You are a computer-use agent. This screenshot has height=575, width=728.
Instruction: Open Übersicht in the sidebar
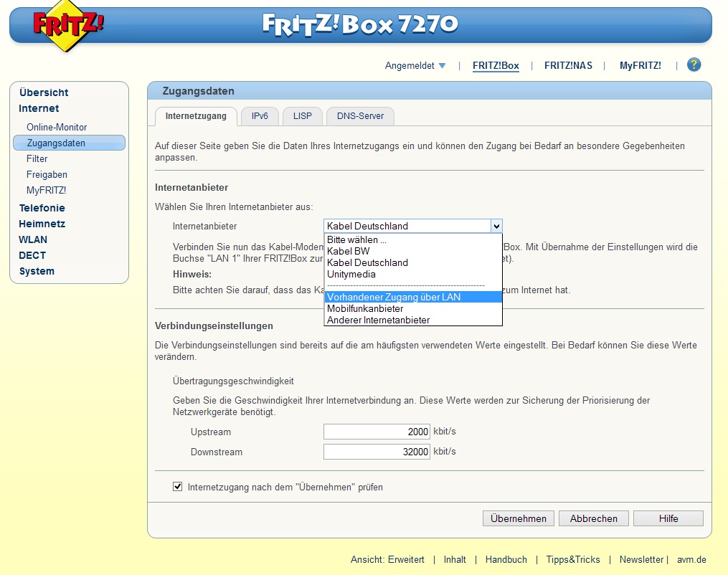click(44, 92)
